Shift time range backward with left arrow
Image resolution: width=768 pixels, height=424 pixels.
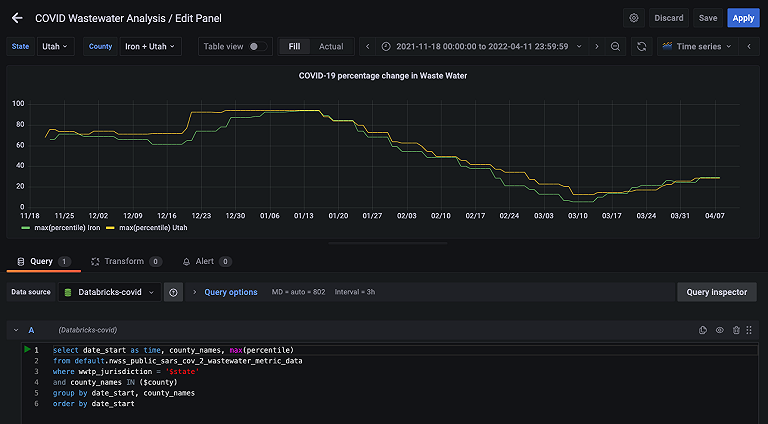coord(368,47)
